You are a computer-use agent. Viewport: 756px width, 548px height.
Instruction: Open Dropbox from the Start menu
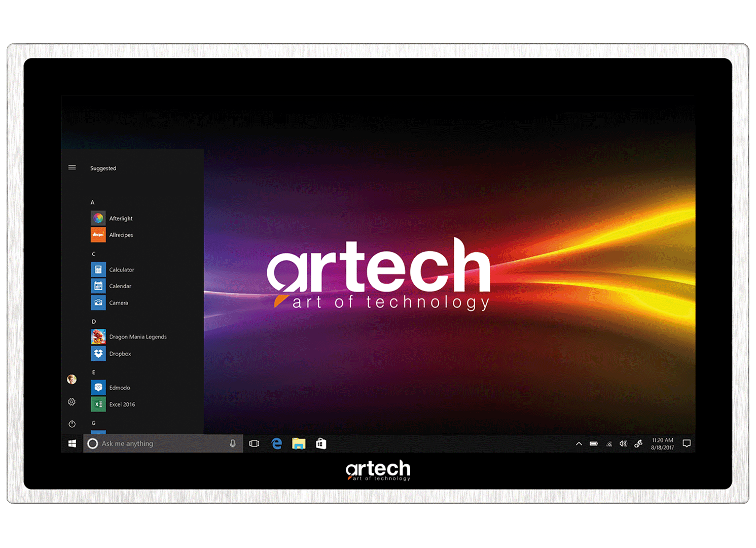pos(98,354)
